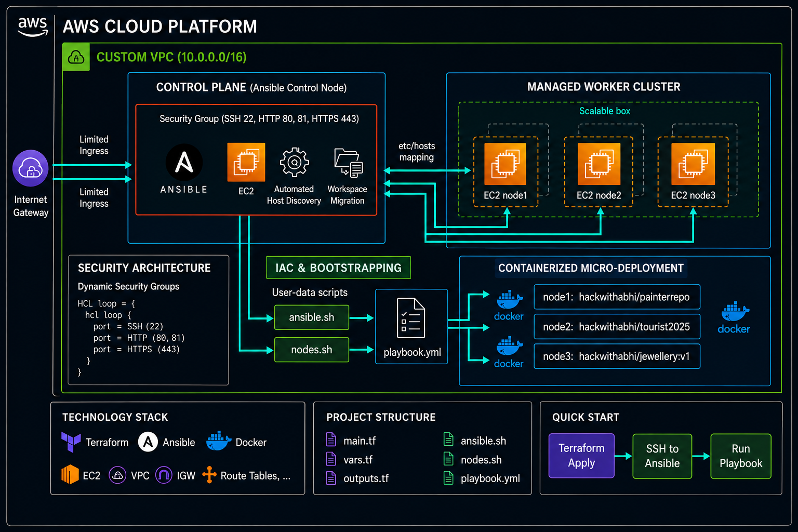Click the 'TECHNOLOGY STACK' heading
This screenshot has height=532, width=798.
click(115, 417)
